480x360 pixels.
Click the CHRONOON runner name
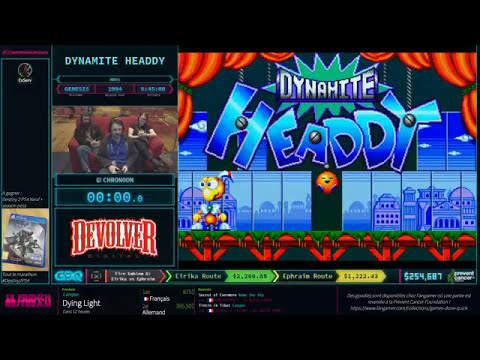[x=118, y=180]
